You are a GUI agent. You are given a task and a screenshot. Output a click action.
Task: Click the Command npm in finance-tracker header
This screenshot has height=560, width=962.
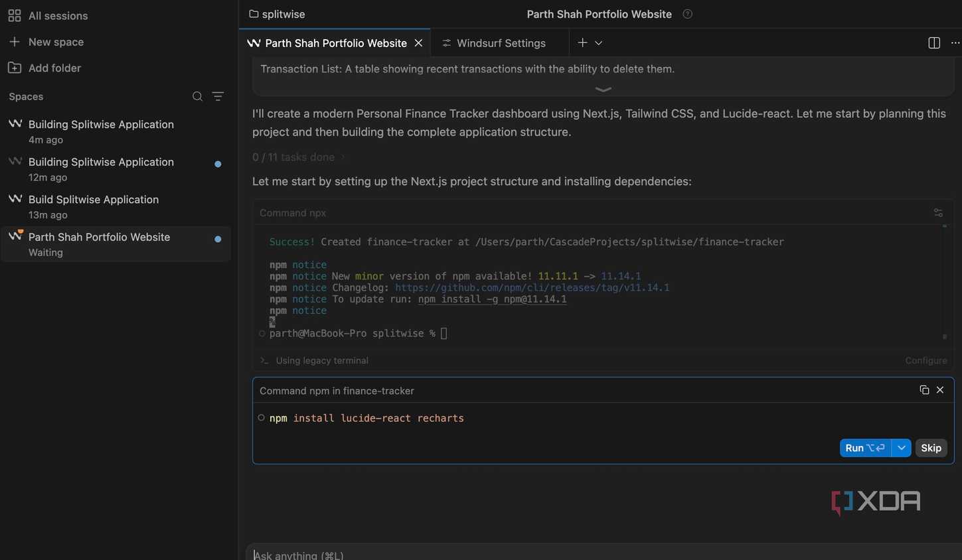[337, 391]
